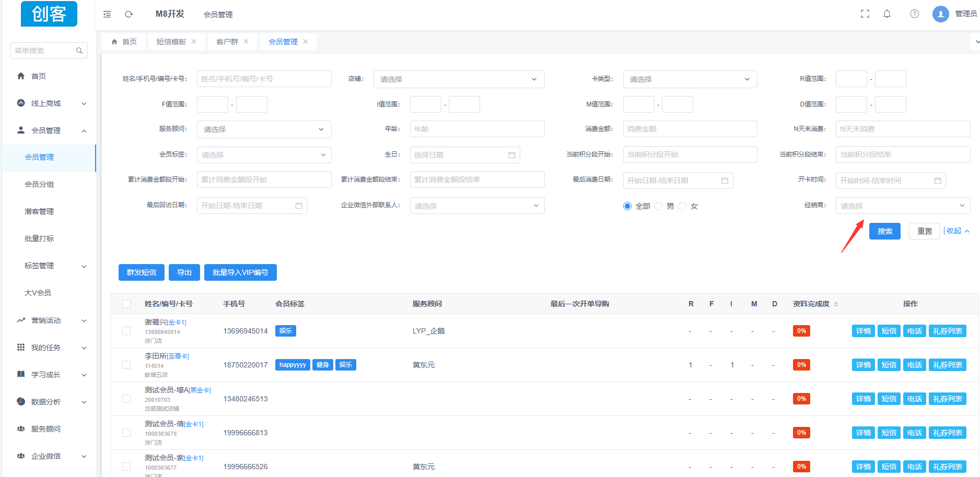The width and height of the screenshot is (980, 477).
Task: Click the 首页 home icon in sidebar
Action: [21, 76]
